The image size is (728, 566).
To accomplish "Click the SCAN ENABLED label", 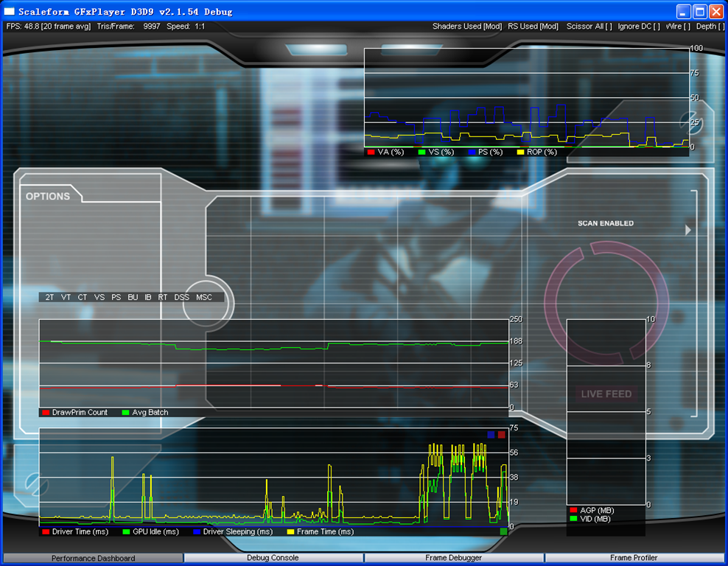I will (x=606, y=223).
